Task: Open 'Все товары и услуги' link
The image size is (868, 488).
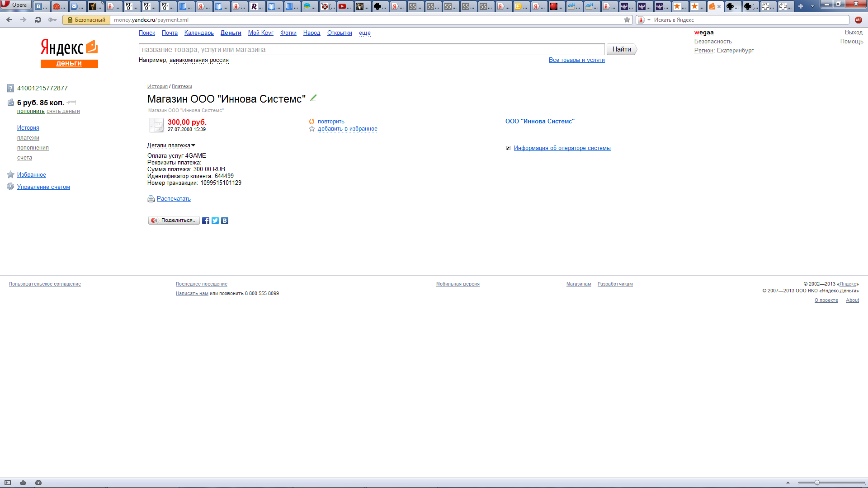Action: [577, 60]
